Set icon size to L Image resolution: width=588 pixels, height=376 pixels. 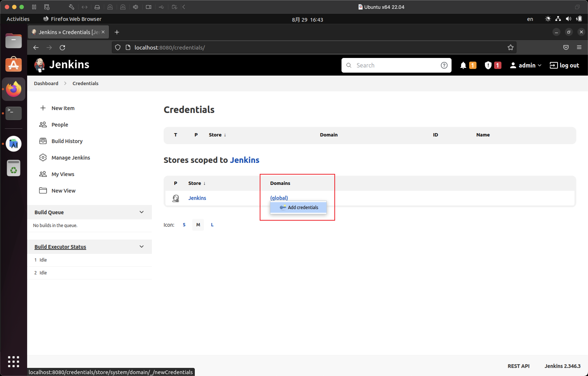point(212,225)
